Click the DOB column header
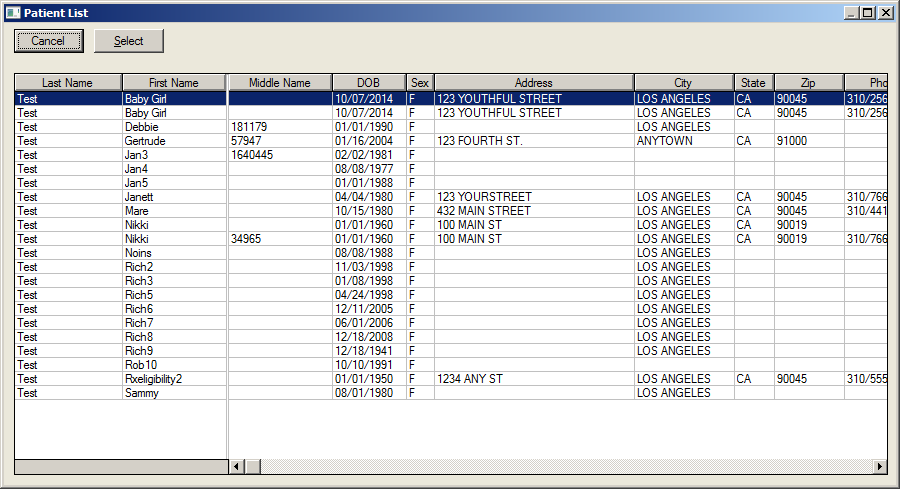This screenshot has height=489, width=900. (368, 83)
